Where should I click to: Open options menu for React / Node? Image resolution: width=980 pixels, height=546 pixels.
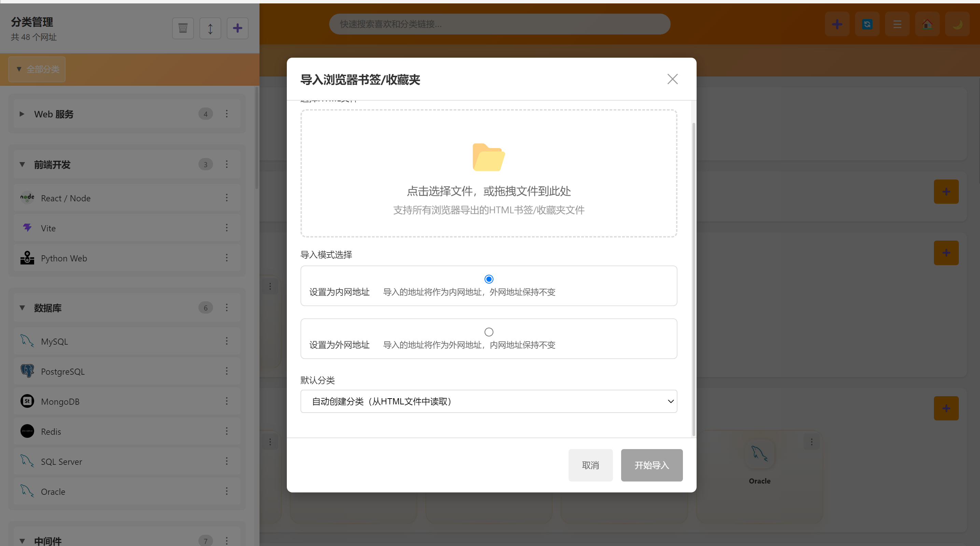[227, 198]
